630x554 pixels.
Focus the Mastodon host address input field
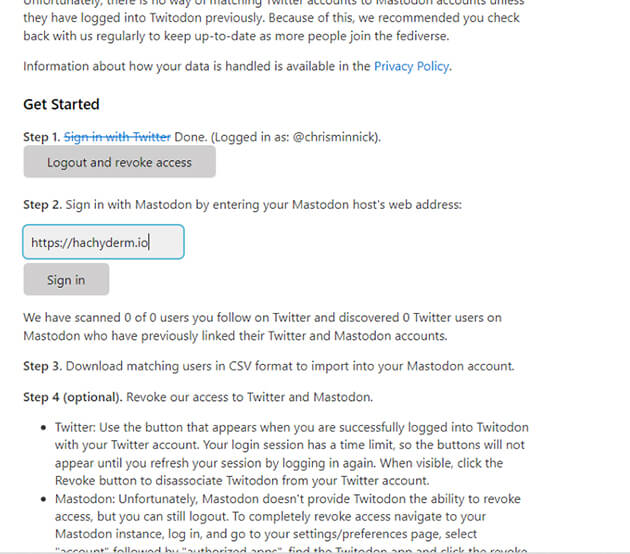(104, 242)
